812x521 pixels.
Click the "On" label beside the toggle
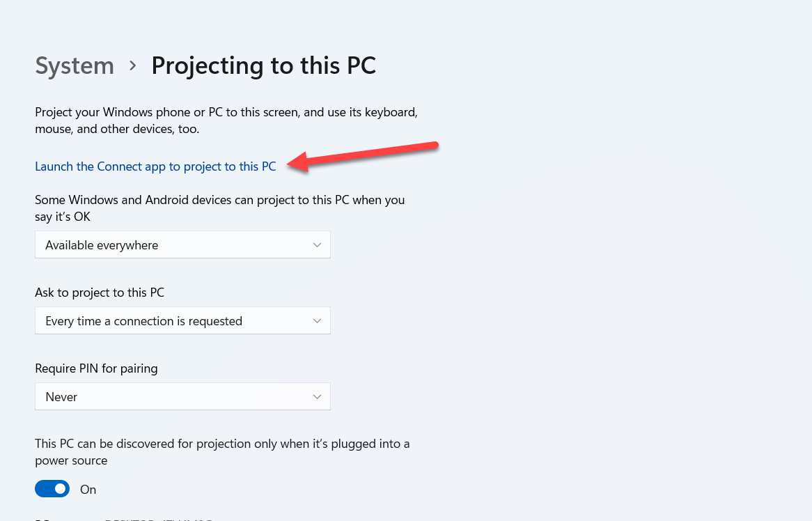88,490
